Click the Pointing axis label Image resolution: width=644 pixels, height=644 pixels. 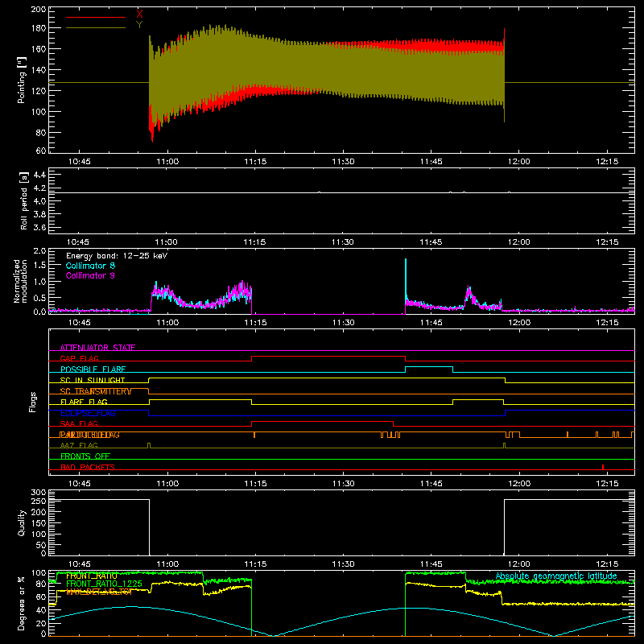(x=22, y=80)
